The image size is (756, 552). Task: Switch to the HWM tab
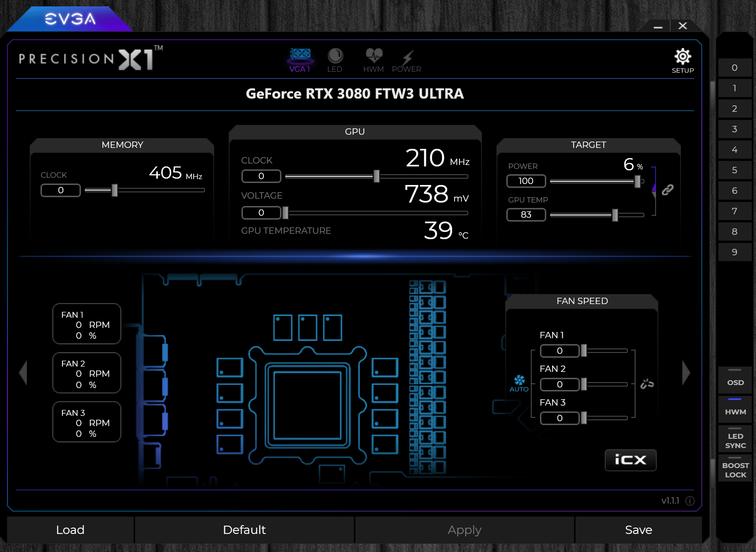(x=373, y=60)
